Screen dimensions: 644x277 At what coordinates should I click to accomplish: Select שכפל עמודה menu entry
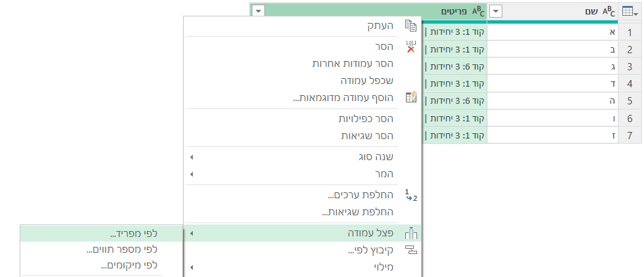pyautogui.click(x=367, y=81)
